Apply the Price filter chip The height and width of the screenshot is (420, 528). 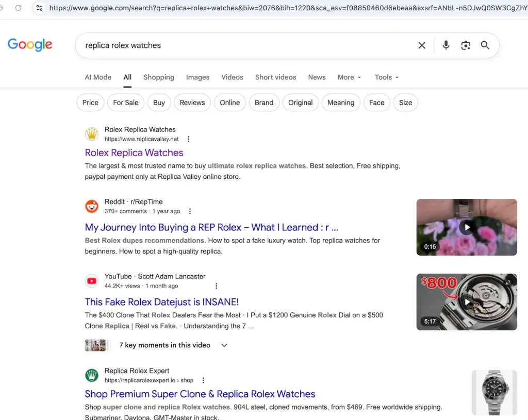point(90,103)
